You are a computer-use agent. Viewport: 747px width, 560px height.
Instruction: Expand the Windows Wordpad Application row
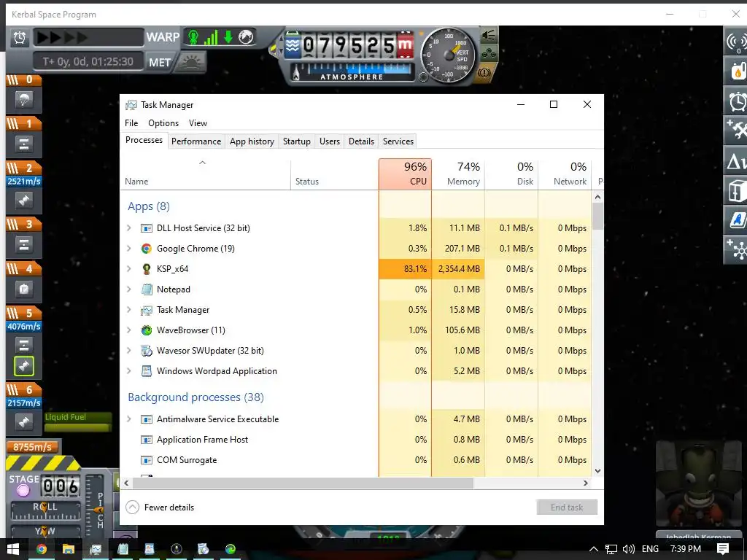(128, 371)
